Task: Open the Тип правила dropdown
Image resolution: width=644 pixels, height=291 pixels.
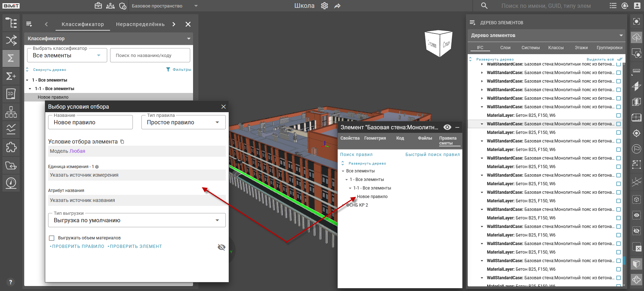Action: (183, 123)
